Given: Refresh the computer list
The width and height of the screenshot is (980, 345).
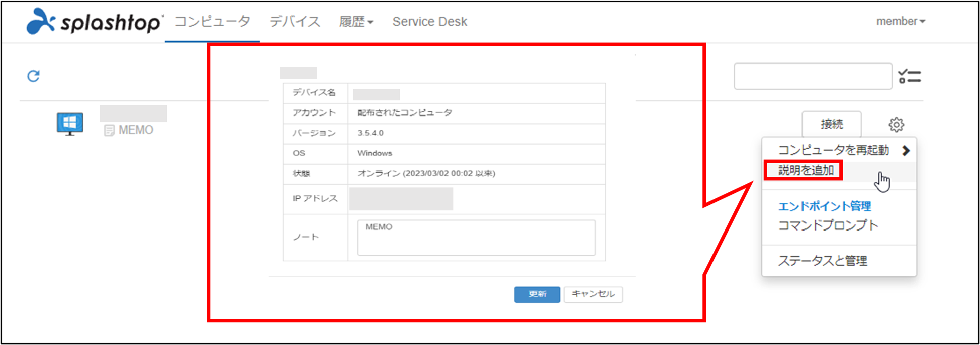Looking at the screenshot, I should (x=34, y=76).
